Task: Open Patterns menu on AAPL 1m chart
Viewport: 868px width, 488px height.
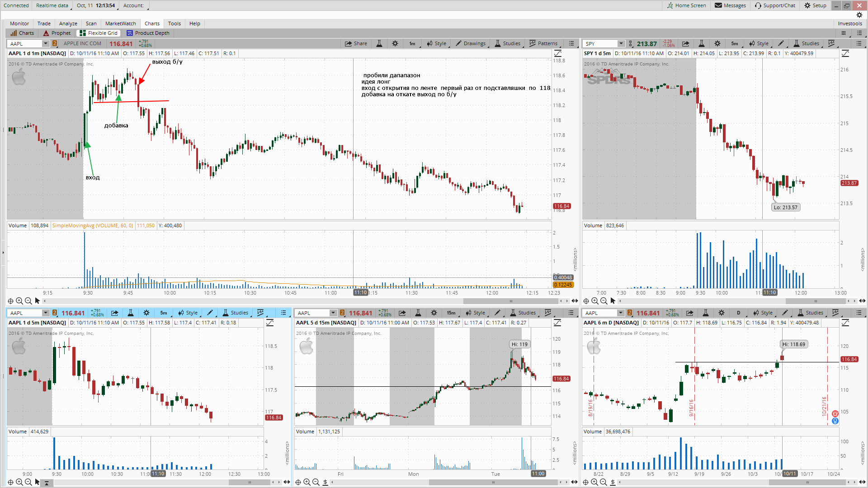Action: (x=543, y=43)
